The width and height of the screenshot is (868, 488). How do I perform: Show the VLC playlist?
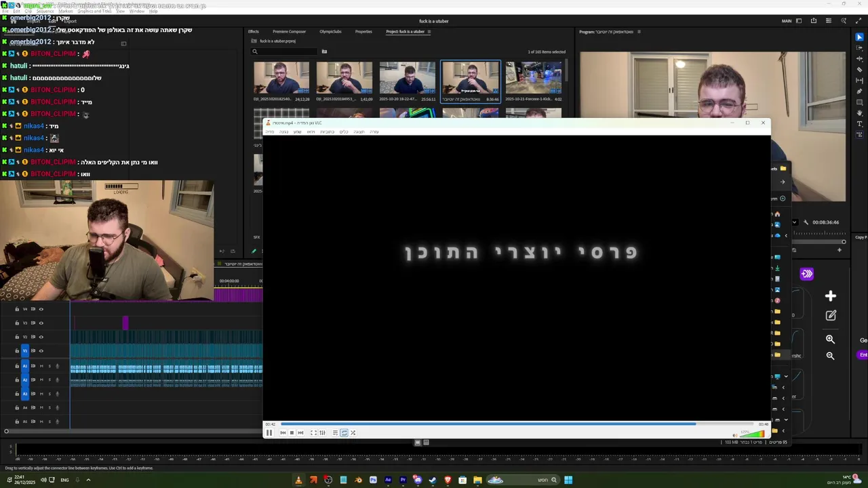tap(335, 432)
